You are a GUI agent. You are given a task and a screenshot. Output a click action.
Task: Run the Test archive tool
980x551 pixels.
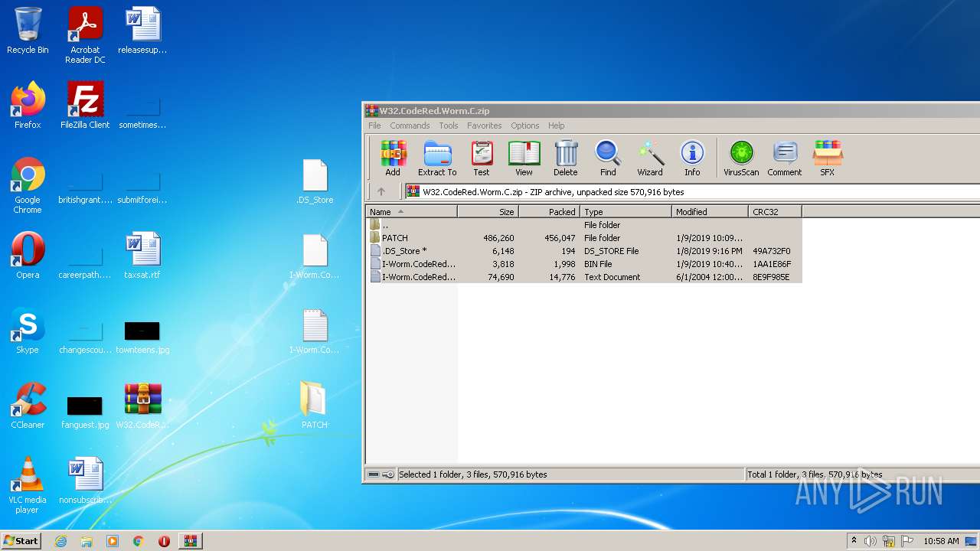point(482,158)
